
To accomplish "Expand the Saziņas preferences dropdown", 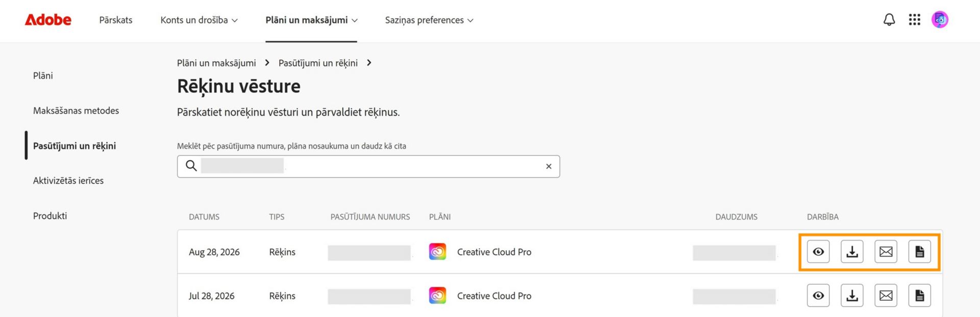I will [x=429, y=20].
